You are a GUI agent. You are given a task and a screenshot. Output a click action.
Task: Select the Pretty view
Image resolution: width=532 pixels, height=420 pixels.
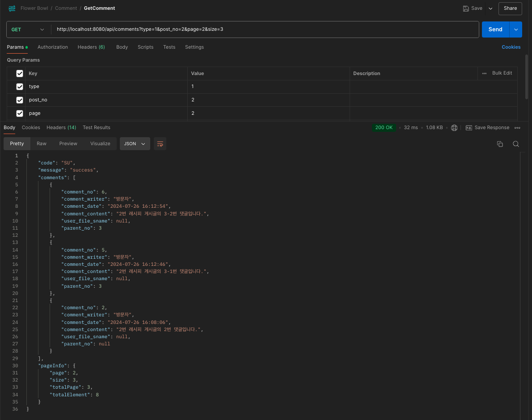[x=17, y=144]
